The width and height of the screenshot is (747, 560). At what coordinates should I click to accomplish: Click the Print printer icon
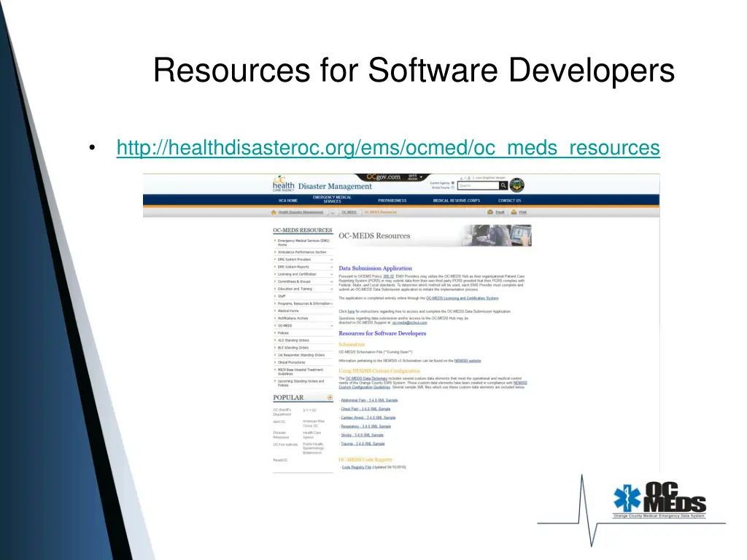[514, 212]
